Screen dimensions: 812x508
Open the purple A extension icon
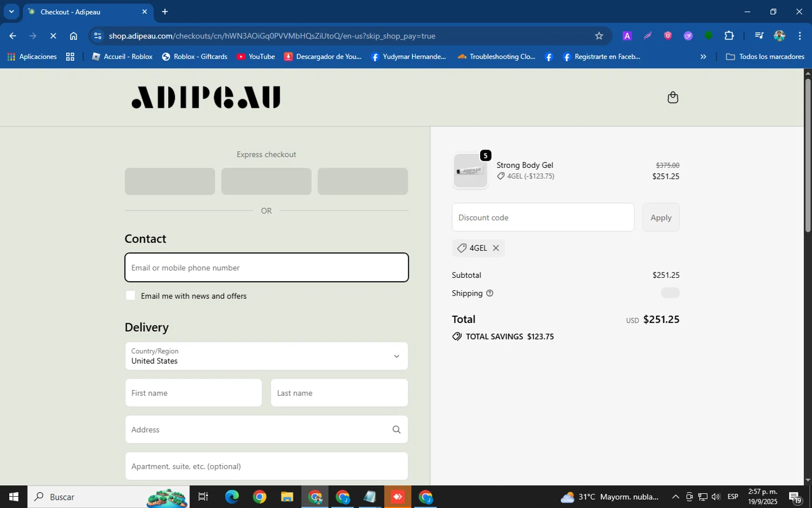coord(627,36)
